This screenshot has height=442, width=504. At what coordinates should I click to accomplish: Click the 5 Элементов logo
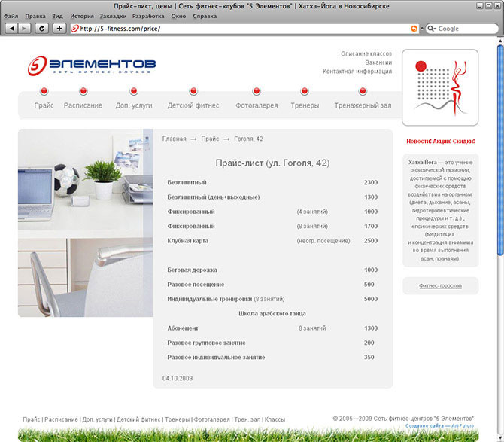point(92,66)
